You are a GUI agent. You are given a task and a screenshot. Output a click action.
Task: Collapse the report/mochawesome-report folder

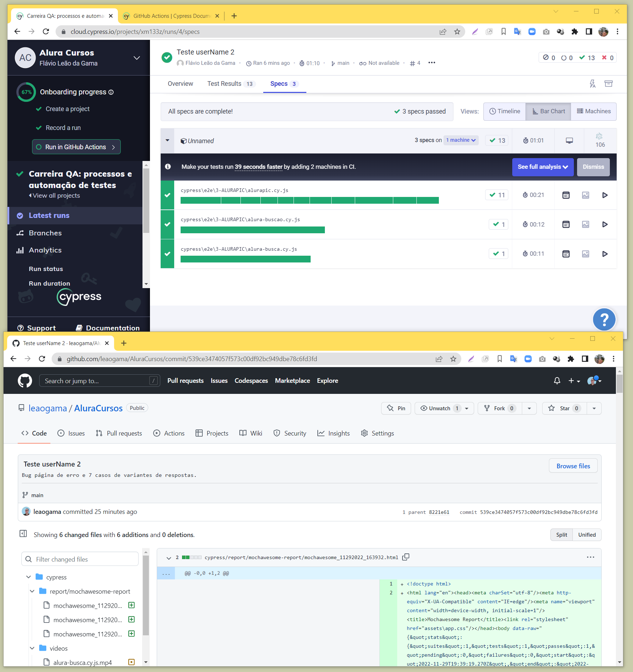click(x=32, y=591)
